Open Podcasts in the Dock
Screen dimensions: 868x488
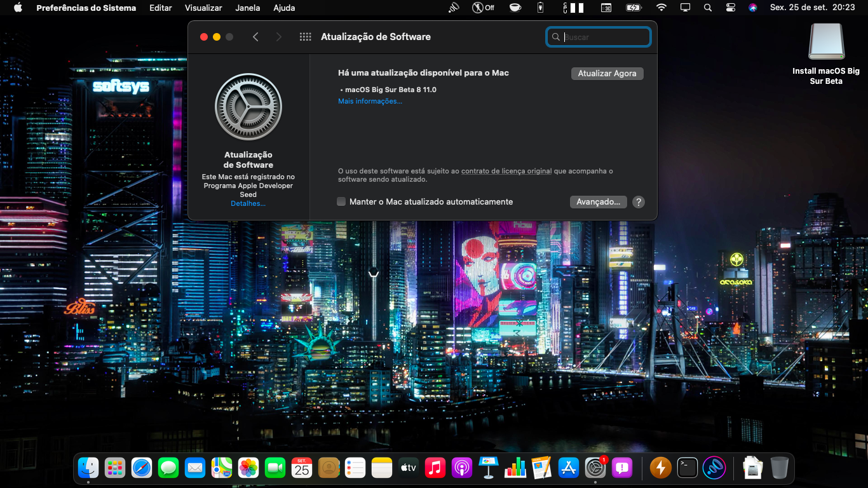coord(462,468)
